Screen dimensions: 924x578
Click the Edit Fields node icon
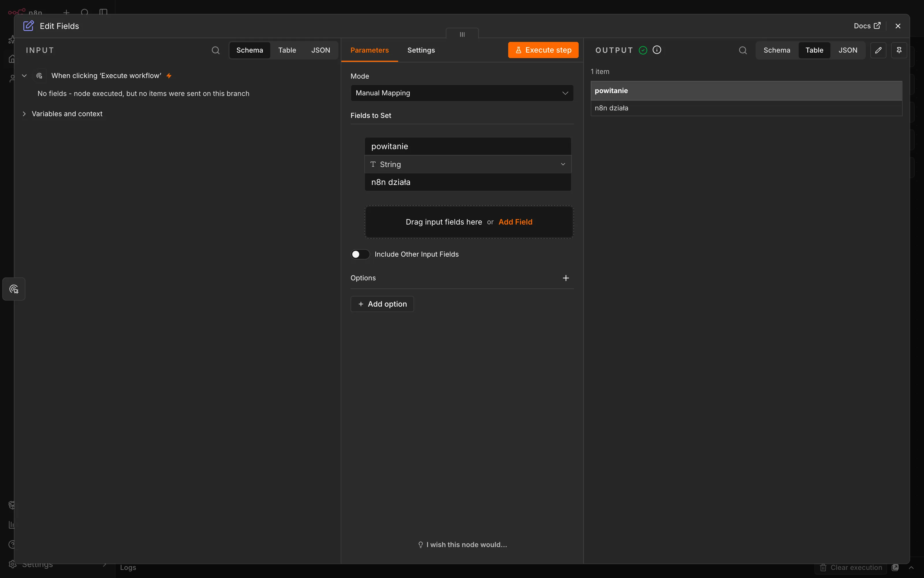pyautogui.click(x=29, y=26)
